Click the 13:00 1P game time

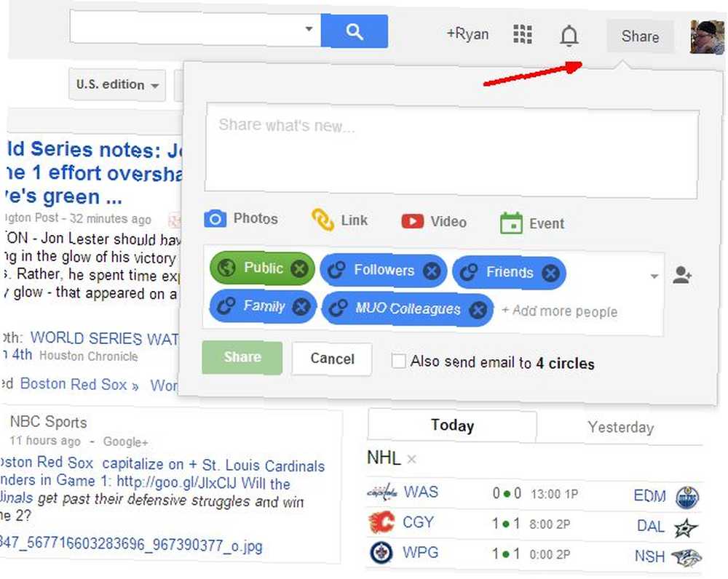click(x=554, y=494)
